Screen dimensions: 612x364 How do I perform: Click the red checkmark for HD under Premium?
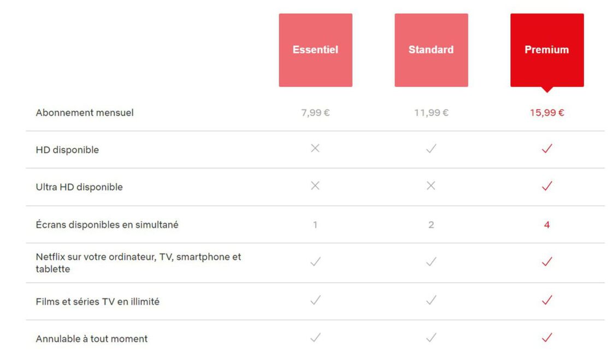tap(547, 148)
